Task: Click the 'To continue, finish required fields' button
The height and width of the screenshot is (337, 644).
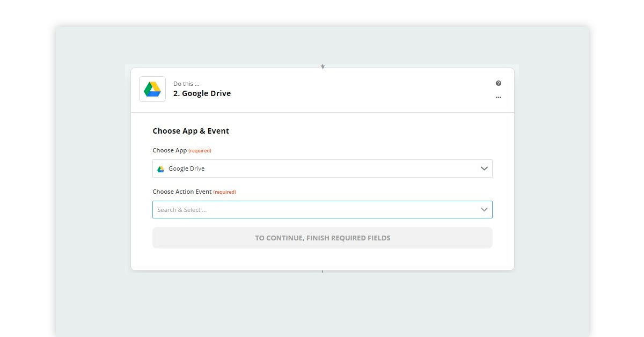Action: coord(323,238)
